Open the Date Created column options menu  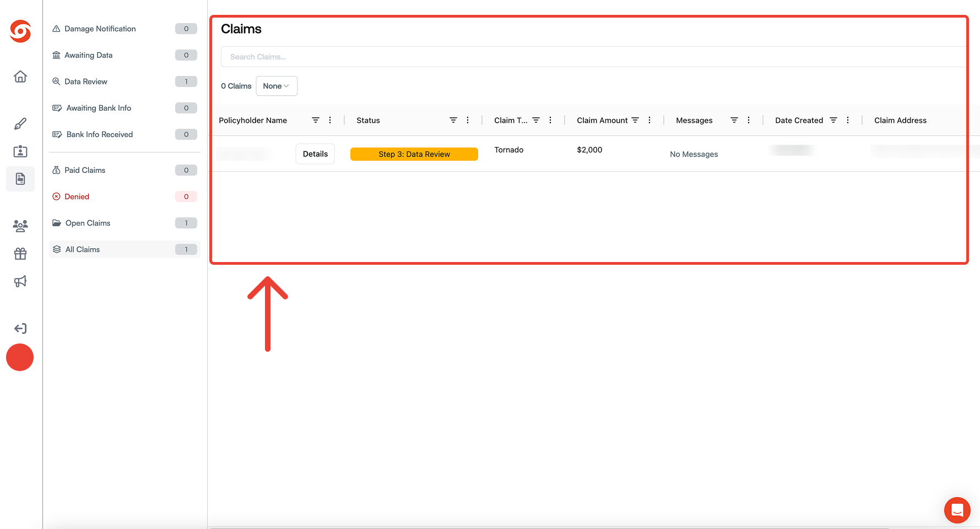(x=847, y=120)
